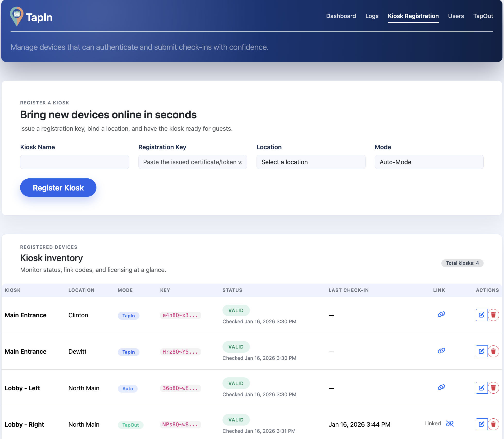The width and height of the screenshot is (504, 439).
Task: Open the Logs page
Action: (372, 16)
